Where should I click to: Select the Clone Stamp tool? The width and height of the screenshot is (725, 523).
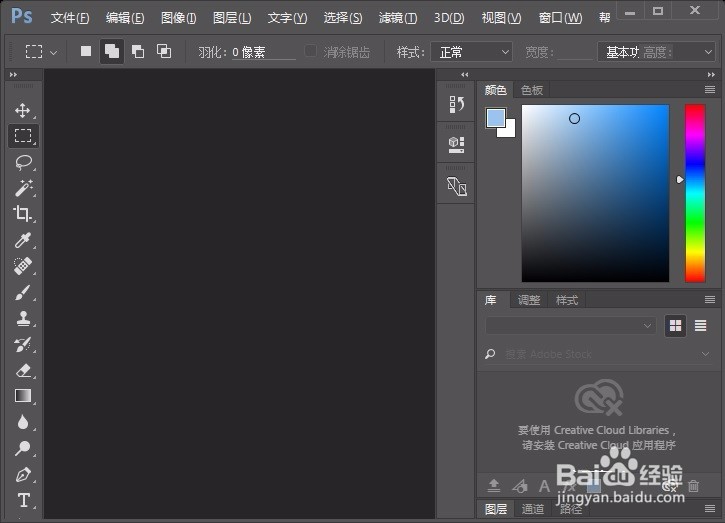click(23, 318)
